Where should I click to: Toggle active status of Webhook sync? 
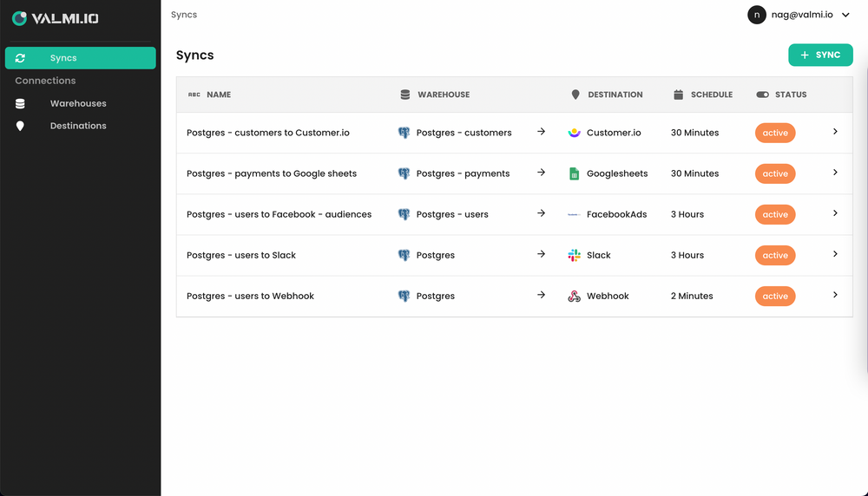(775, 296)
